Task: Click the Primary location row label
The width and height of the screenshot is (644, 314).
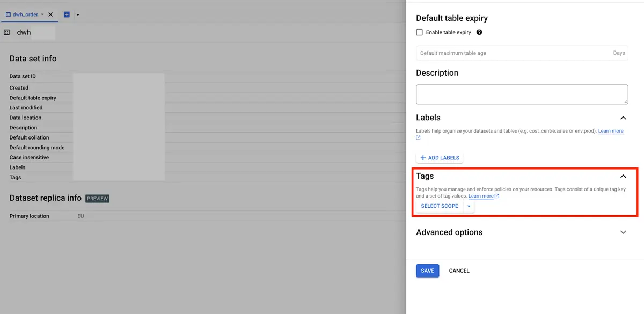Action: (29, 216)
